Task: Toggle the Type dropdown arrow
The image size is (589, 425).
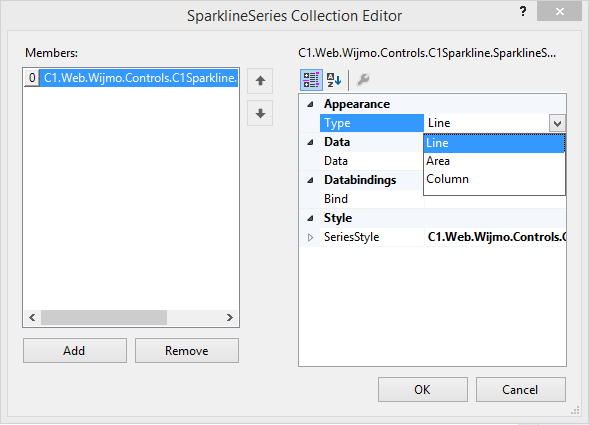Action: (x=557, y=123)
